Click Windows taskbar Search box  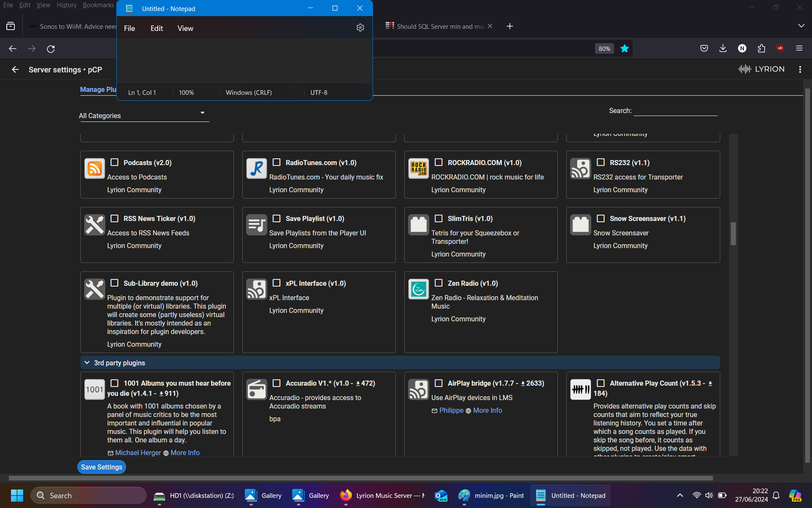[88, 495]
